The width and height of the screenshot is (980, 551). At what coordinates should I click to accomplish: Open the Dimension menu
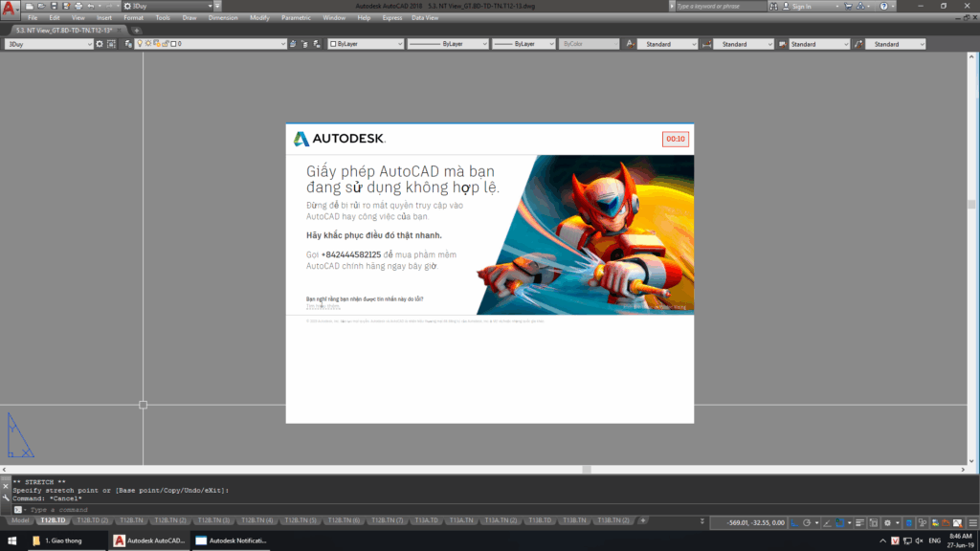point(222,17)
